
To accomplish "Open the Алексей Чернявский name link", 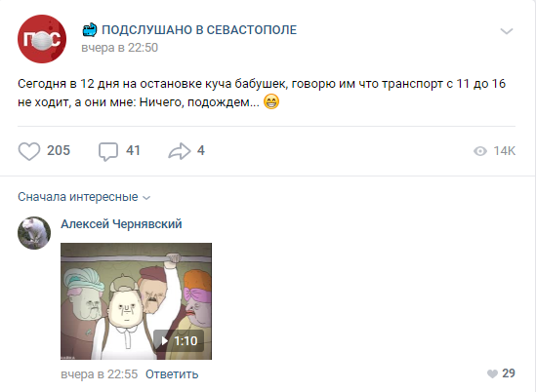I will coord(121,224).
